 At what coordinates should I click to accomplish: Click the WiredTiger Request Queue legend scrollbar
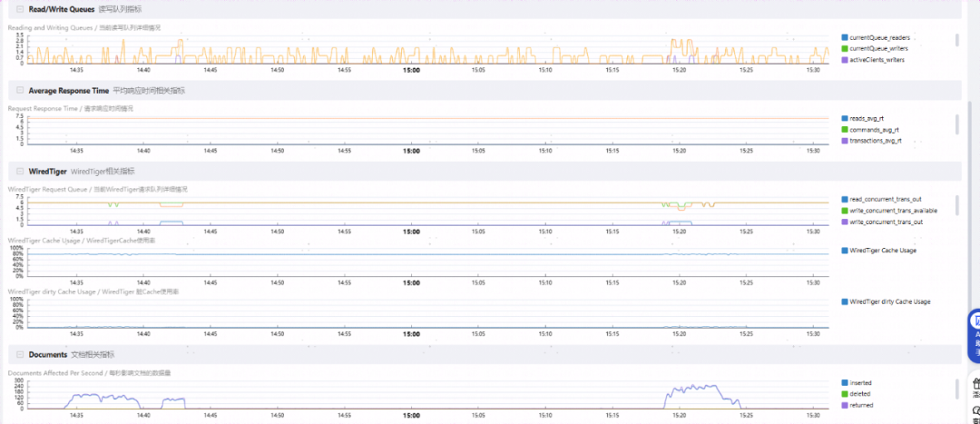[x=956, y=205]
